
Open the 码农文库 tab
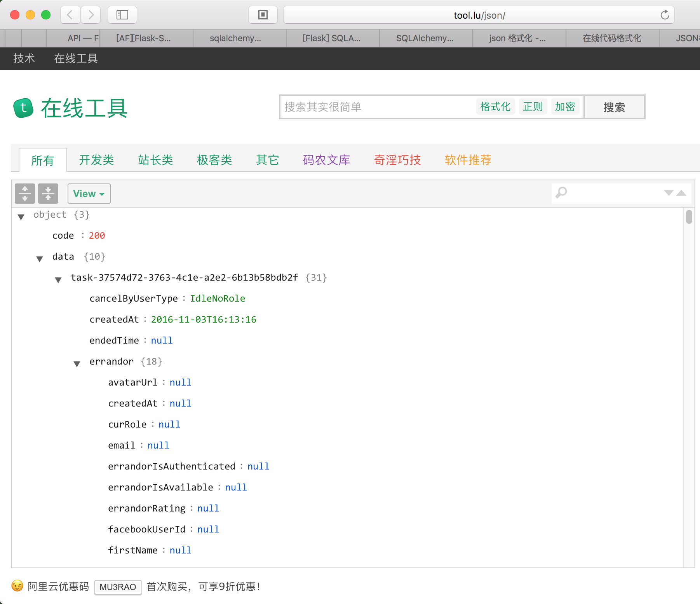(326, 160)
